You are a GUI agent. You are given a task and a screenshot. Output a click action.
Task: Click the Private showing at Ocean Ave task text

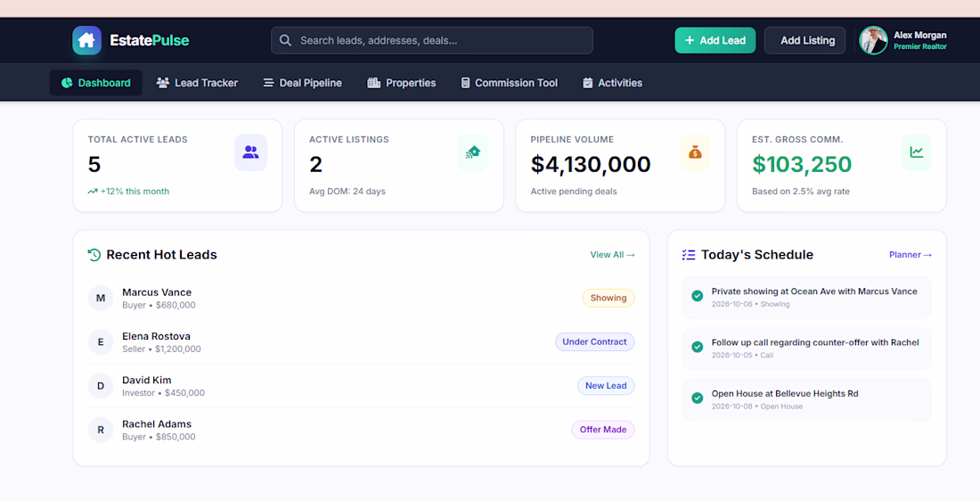(x=814, y=292)
